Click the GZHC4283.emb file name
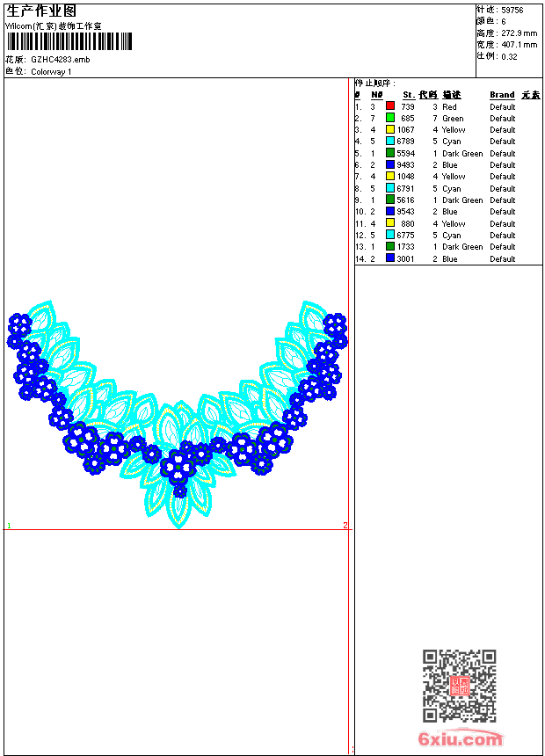Image resolution: width=545 pixels, height=756 pixels. coord(60,60)
